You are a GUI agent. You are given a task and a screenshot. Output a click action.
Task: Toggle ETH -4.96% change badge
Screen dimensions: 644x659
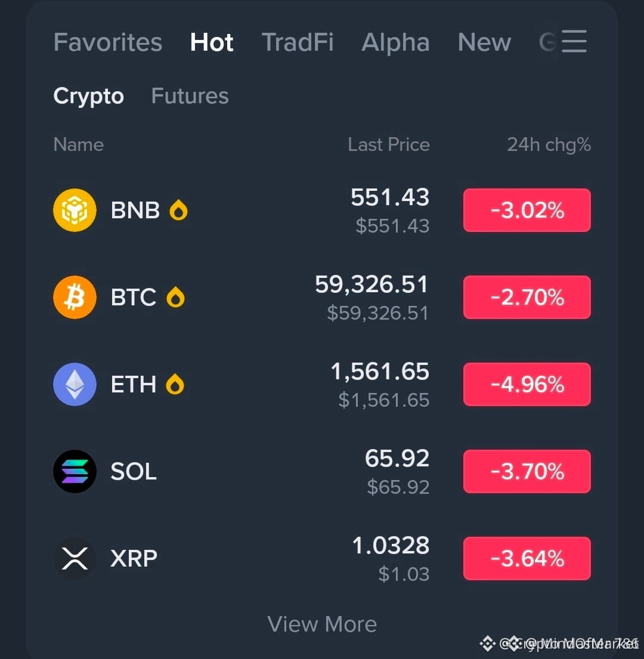527,384
